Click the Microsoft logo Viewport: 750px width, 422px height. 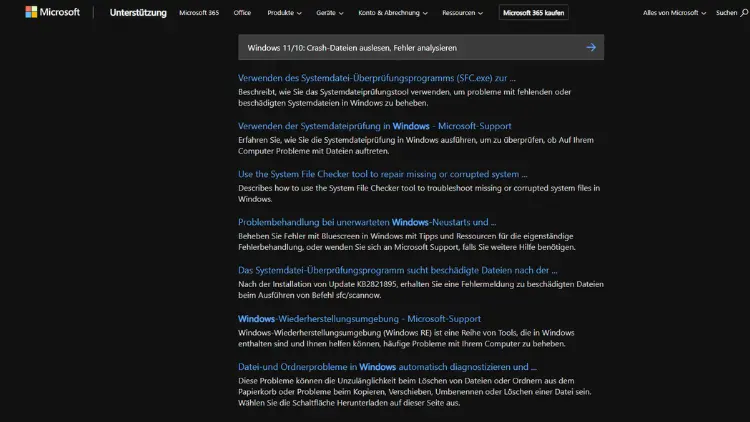(53, 12)
